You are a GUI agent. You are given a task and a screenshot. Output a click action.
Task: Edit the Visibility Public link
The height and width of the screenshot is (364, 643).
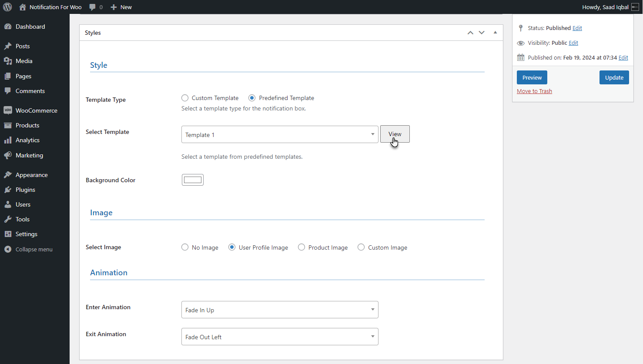(573, 43)
